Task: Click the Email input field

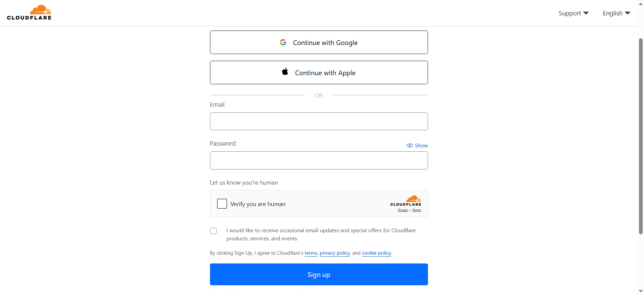Action: pyautogui.click(x=319, y=121)
